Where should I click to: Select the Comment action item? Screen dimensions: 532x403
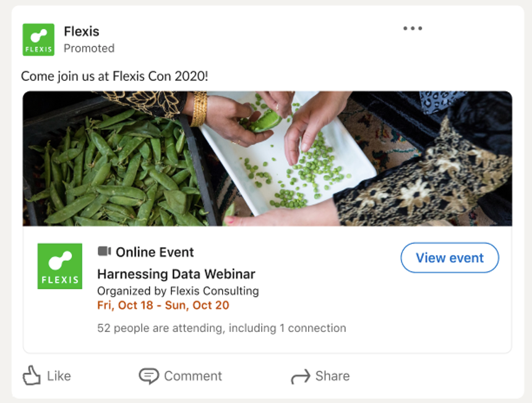[181, 376]
